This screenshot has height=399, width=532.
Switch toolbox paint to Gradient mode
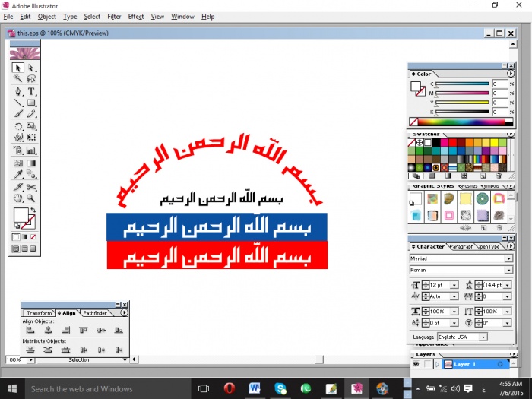(x=24, y=237)
